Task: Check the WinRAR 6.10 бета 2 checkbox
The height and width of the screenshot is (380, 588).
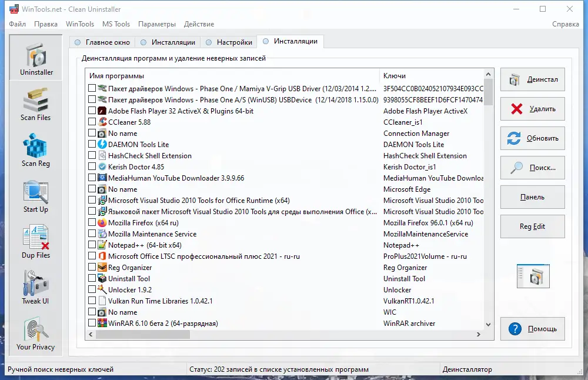Action: tap(92, 322)
